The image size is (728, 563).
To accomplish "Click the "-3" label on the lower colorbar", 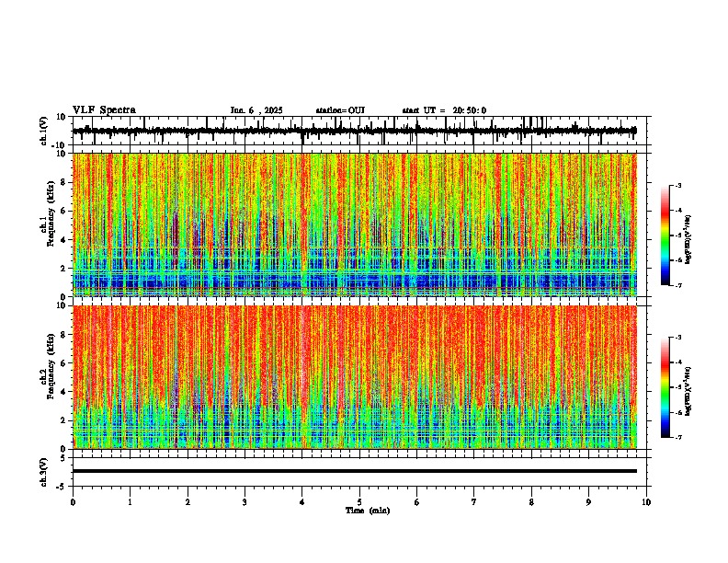I will click(x=677, y=338).
